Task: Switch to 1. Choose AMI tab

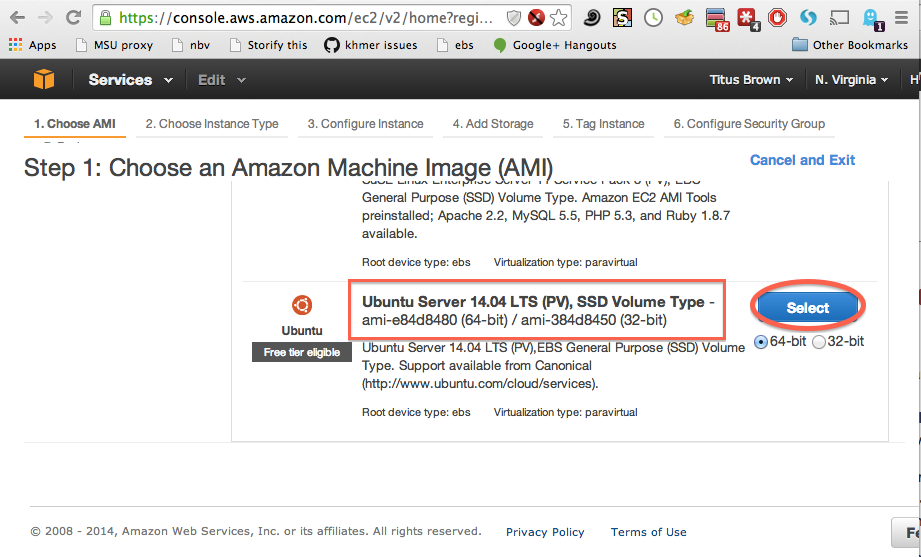Action: click(x=75, y=124)
